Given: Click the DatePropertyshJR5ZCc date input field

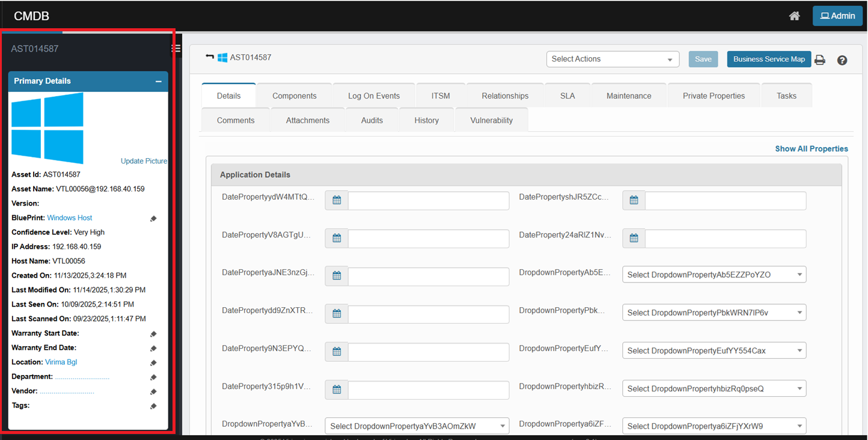Looking at the screenshot, I should tap(725, 201).
